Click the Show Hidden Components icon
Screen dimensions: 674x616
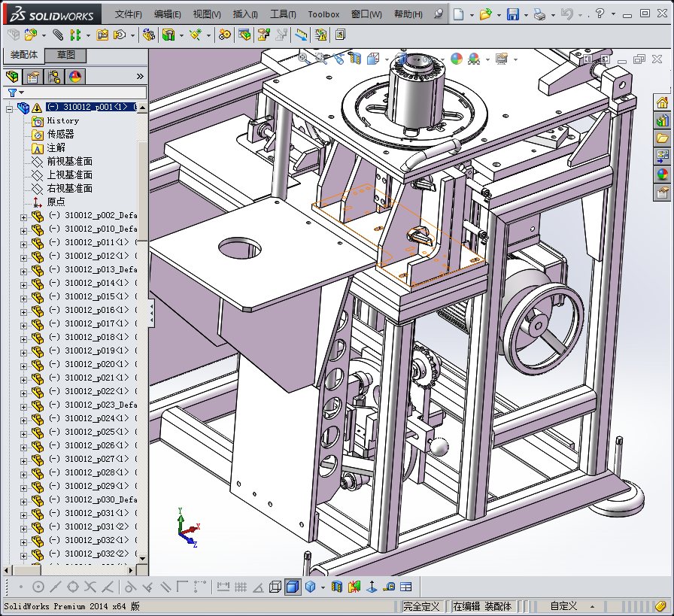click(x=149, y=35)
